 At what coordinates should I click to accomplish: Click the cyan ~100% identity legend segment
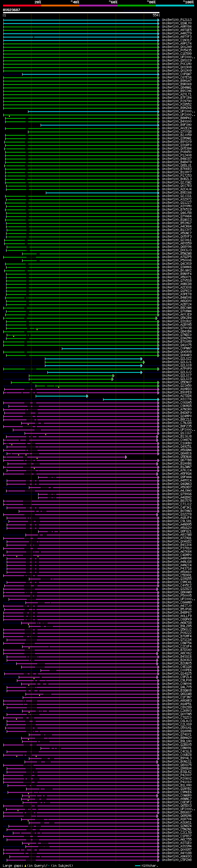(175, 6)
